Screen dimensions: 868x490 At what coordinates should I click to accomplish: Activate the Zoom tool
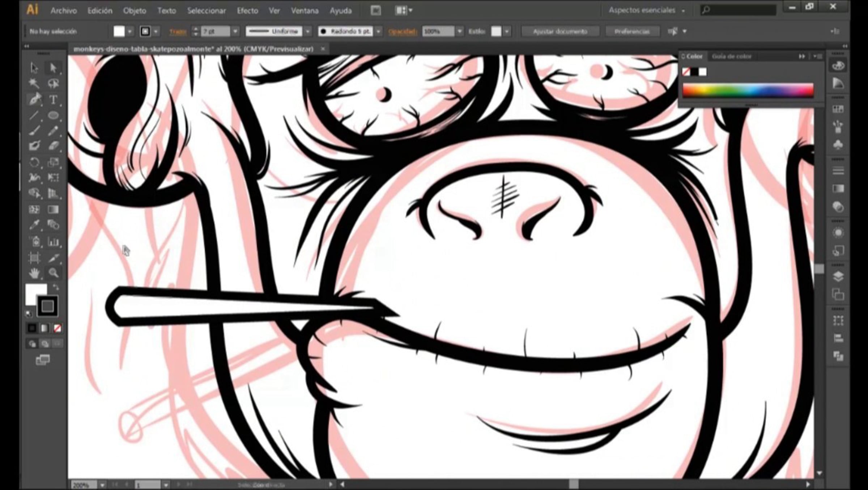click(54, 273)
